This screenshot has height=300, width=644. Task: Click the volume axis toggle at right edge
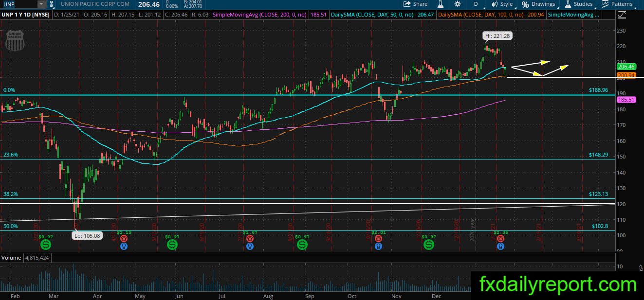coord(640,267)
